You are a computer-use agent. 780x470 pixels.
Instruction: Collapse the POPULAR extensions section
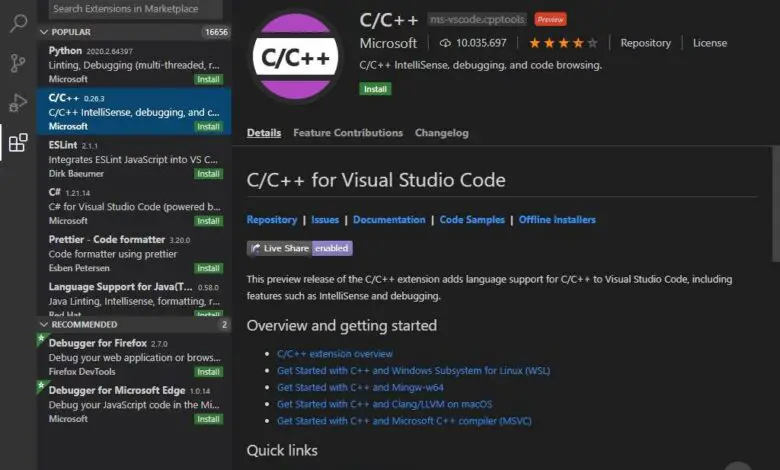44,32
